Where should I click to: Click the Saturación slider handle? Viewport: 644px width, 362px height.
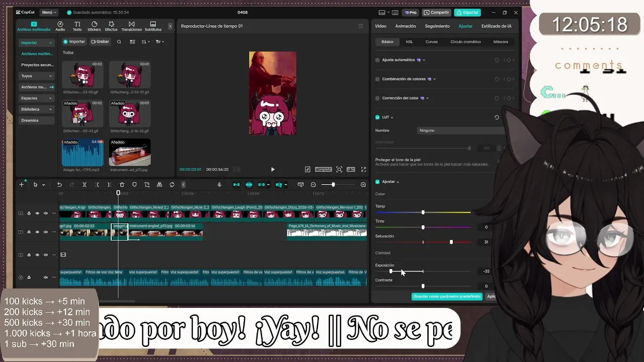pos(451,242)
